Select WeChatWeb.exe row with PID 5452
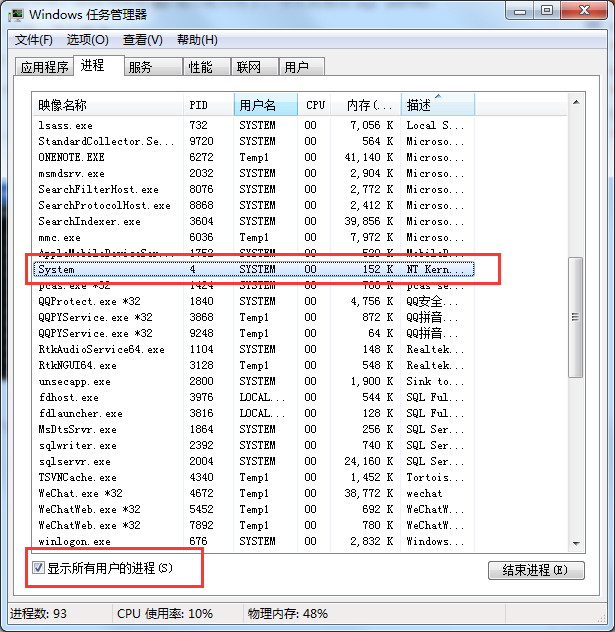Viewport: 615px width, 632px height. coord(254,509)
